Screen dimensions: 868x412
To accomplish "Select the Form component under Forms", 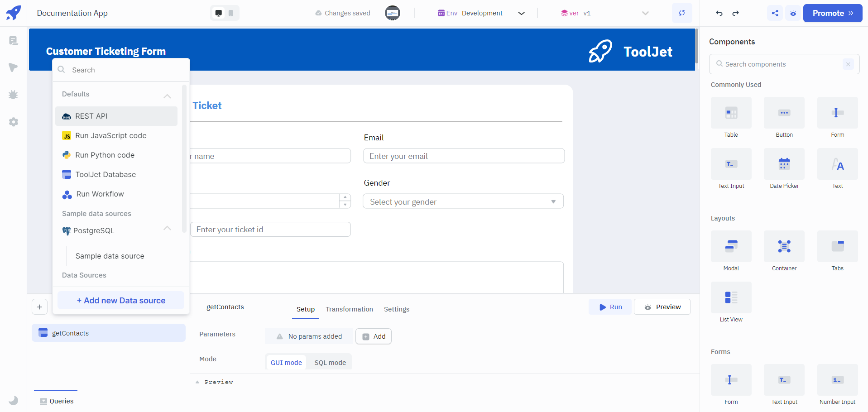I will click(x=731, y=384).
